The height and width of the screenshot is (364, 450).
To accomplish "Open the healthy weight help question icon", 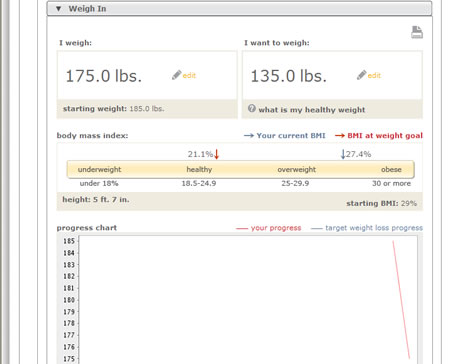I will coord(252,108).
